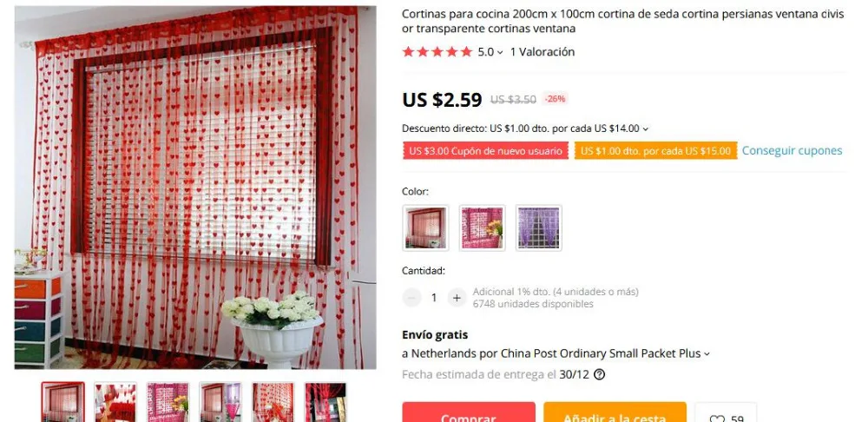The height and width of the screenshot is (422, 868).
Task: Click the orange US $1.00 discount coupon tag
Action: click(655, 150)
